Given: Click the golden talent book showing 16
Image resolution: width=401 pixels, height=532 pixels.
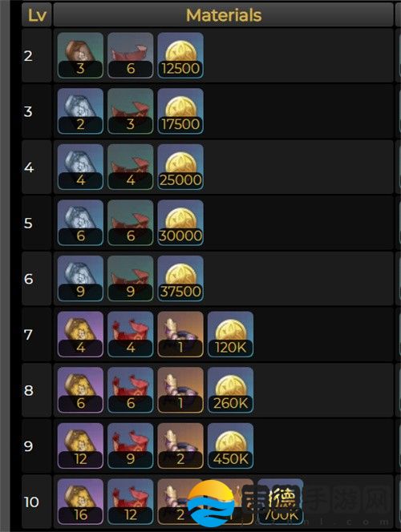Looking at the screenshot, I should point(80,502).
